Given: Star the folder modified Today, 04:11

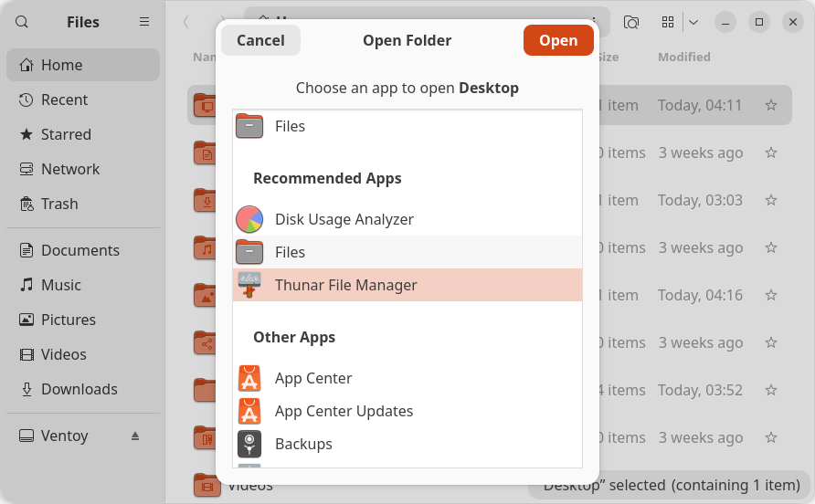Looking at the screenshot, I should [x=770, y=105].
